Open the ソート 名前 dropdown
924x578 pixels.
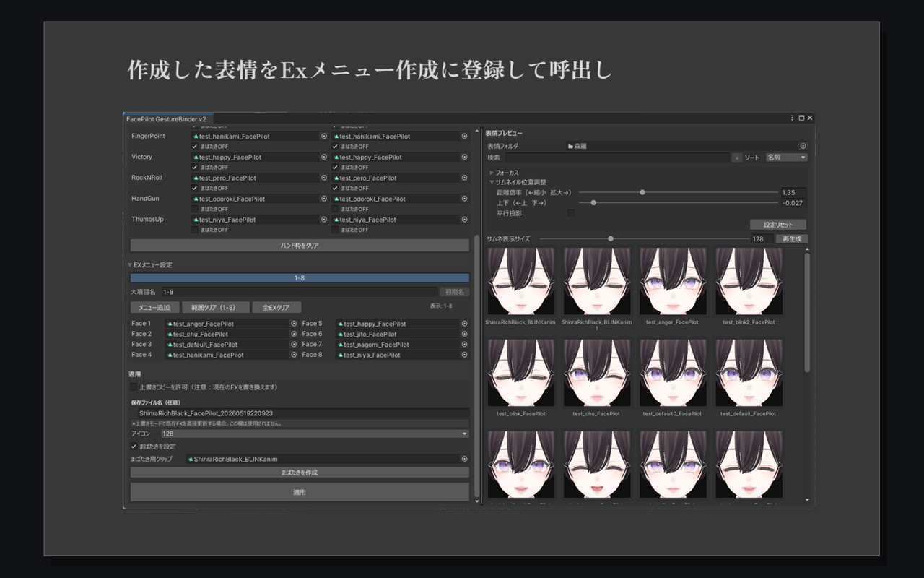pyautogui.click(x=786, y=158)
